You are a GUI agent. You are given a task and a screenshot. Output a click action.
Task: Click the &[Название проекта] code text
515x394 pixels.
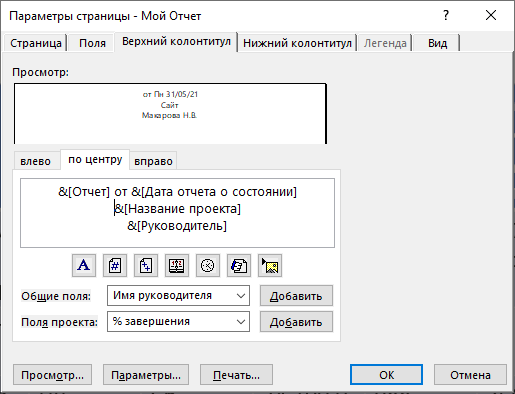(x=178, y=209)
